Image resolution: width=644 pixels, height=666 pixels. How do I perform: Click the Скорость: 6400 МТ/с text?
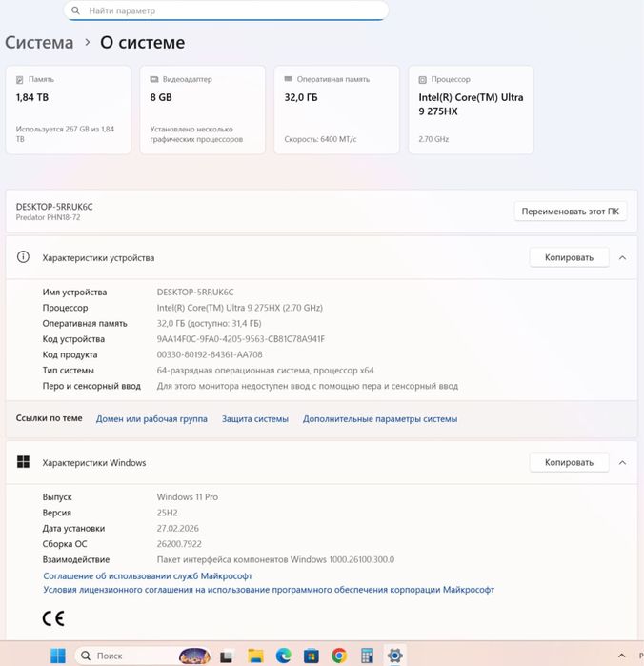(320, 139)
